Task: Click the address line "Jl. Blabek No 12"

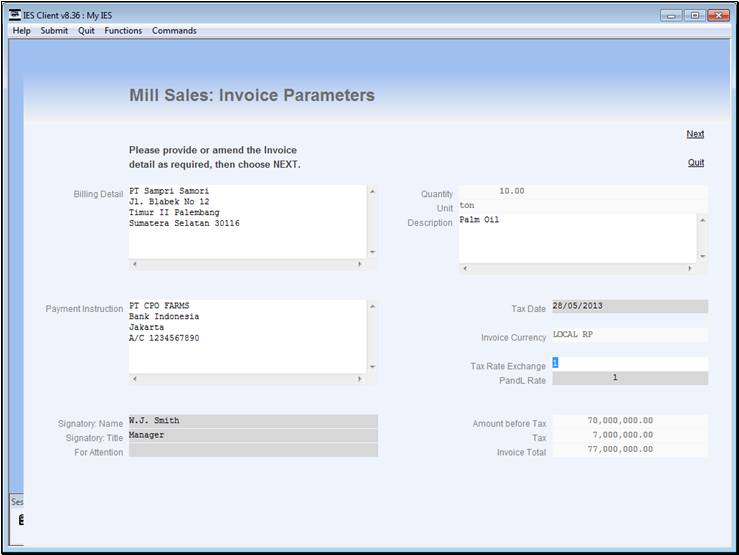Action: (169, 202)
